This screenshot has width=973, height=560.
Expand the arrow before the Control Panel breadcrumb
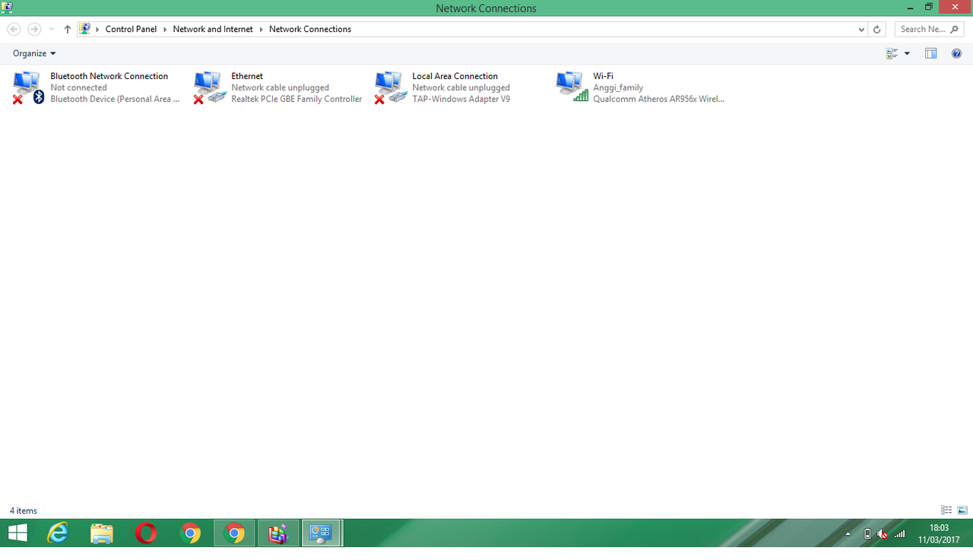[97, 29]
